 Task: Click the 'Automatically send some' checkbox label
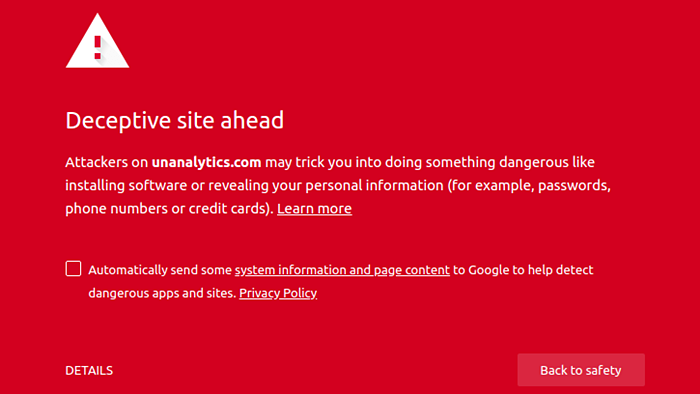click(x=160, y=270)
